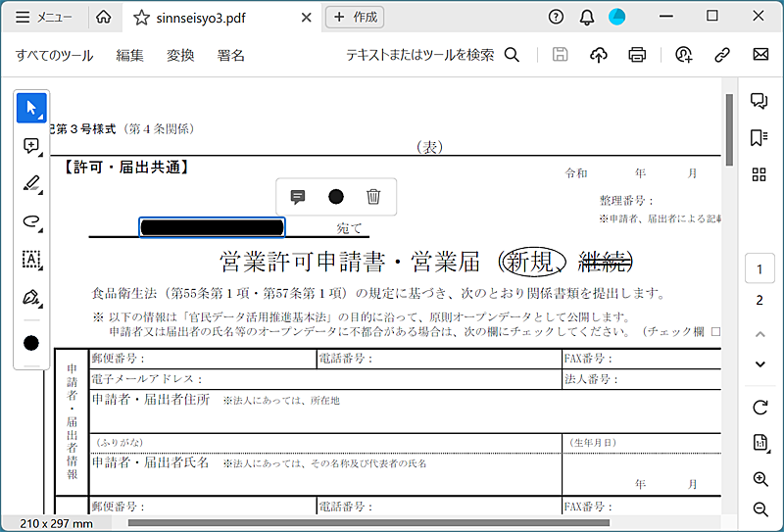Choose the freehand draw loop tool
Screen dimensions: 784x532
click(31, 221)
